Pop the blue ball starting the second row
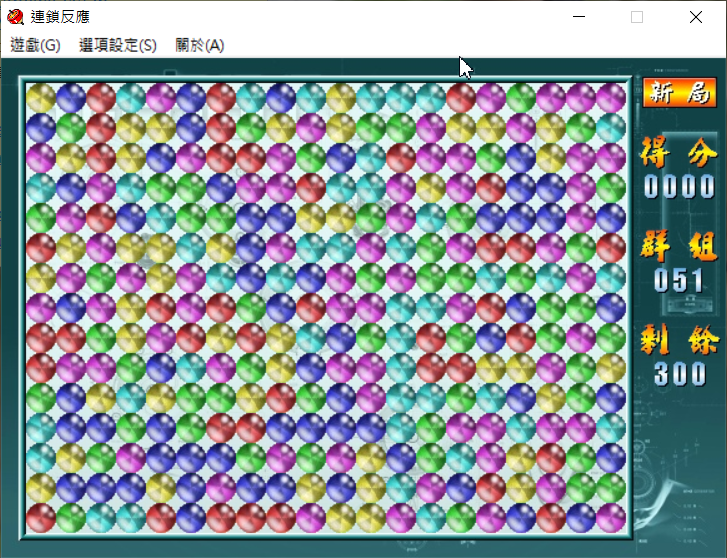The image size is (727, 558). click(41, 128)
